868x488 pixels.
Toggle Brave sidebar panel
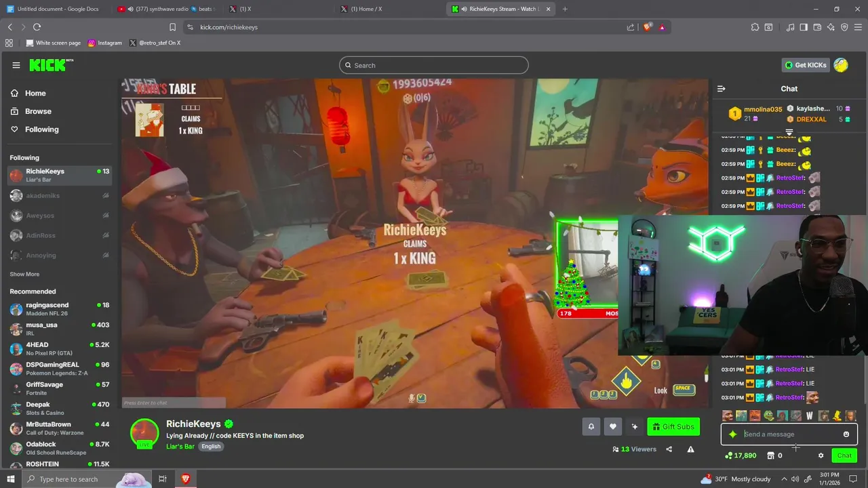point(804,27)
